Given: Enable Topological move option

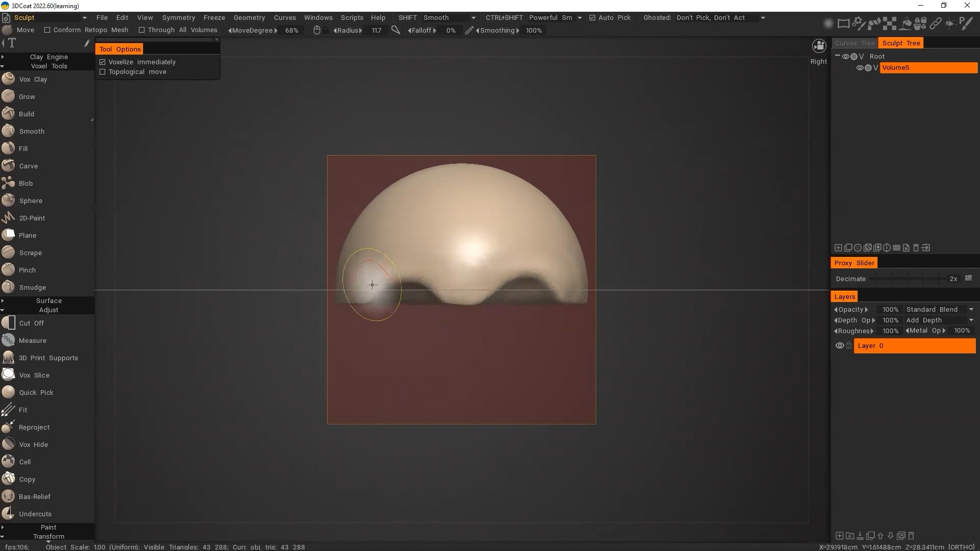Looking at the screenshot, I should pos(103,72).
